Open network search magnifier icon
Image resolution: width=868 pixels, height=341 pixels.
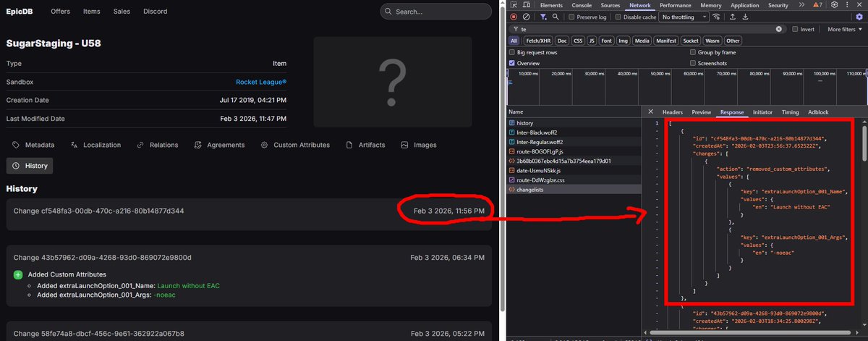[555, 17]
